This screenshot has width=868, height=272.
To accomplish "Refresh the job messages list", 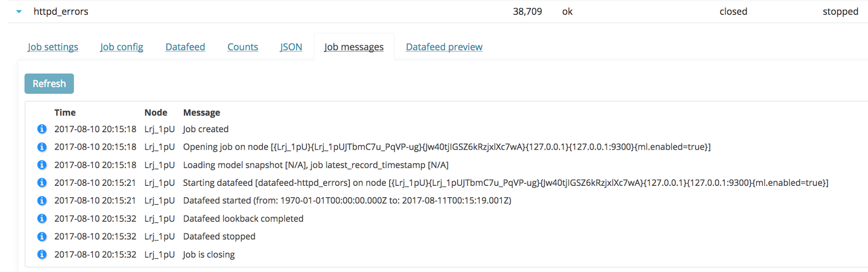I will tap(49, 83).
